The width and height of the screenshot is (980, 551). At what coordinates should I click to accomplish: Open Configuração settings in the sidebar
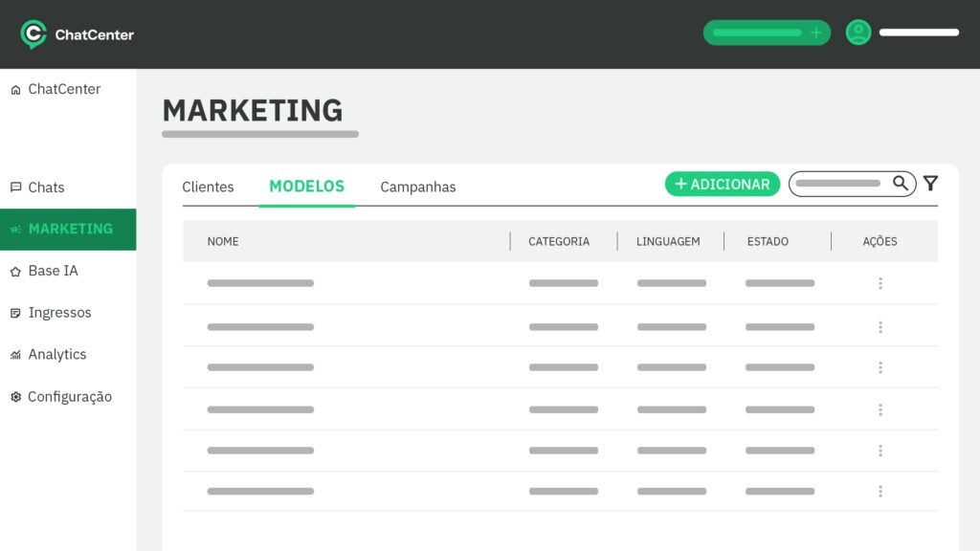(x=69, y=396)
